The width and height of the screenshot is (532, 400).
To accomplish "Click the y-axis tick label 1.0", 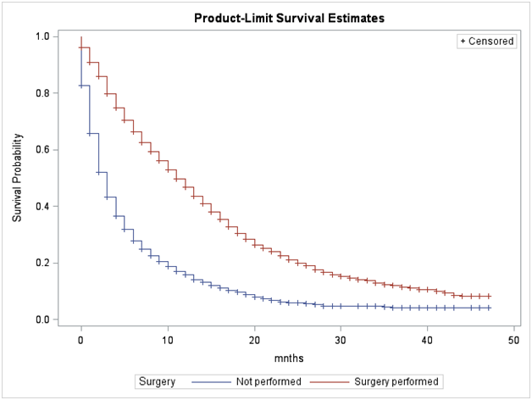I will coord(42,36).
